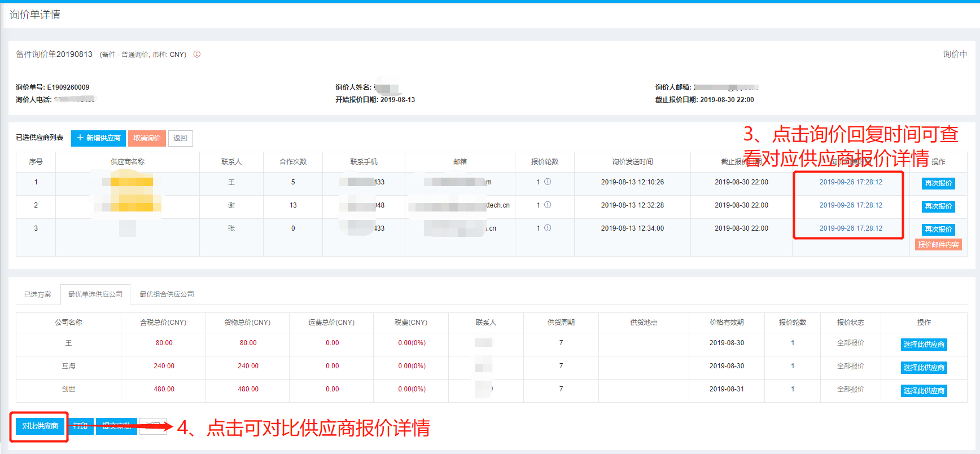Click 询价发送时间 column header
This screenshot has height=454, width=980.
[632, 162]
